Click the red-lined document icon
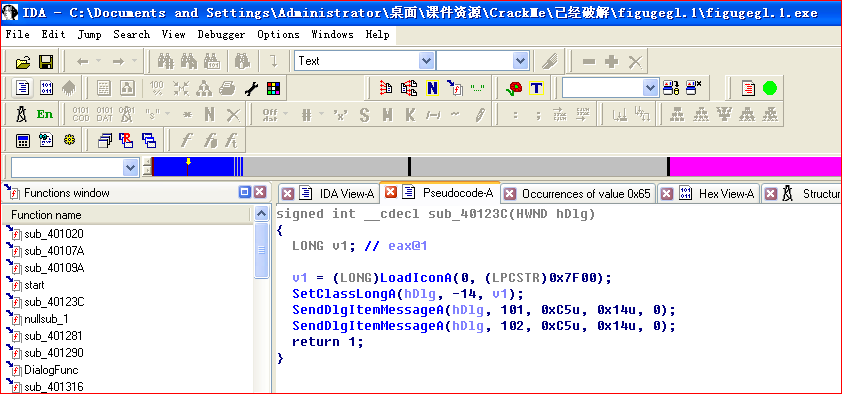Screen dimensions: 842x394 pos(749,88)
